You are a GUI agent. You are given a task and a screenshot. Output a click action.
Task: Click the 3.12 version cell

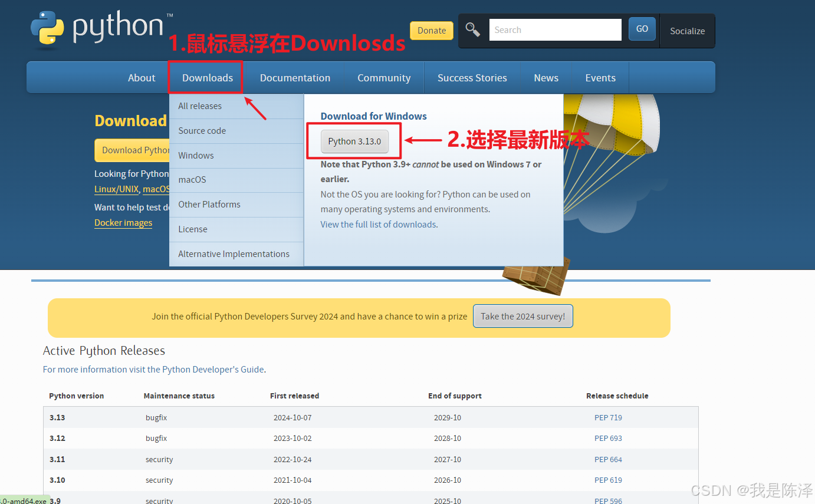pyautogui.click(x=57, y=439)
